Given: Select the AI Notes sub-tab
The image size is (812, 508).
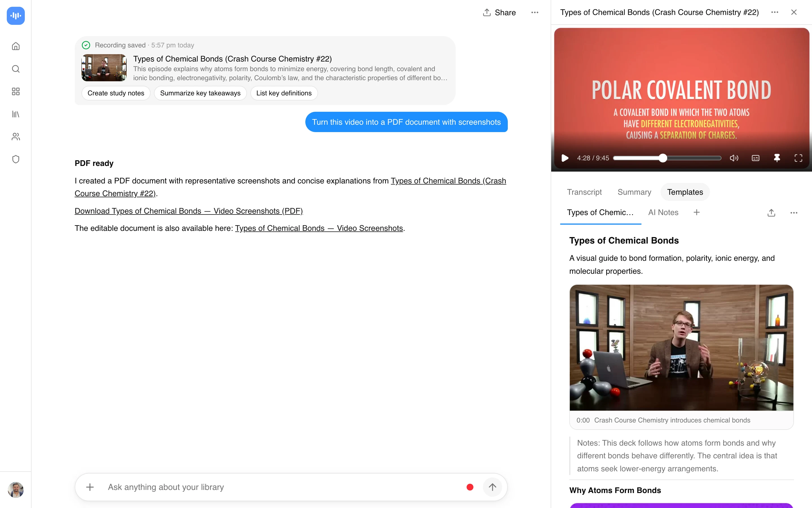Looking at the screenshot, I should (663, 212).
